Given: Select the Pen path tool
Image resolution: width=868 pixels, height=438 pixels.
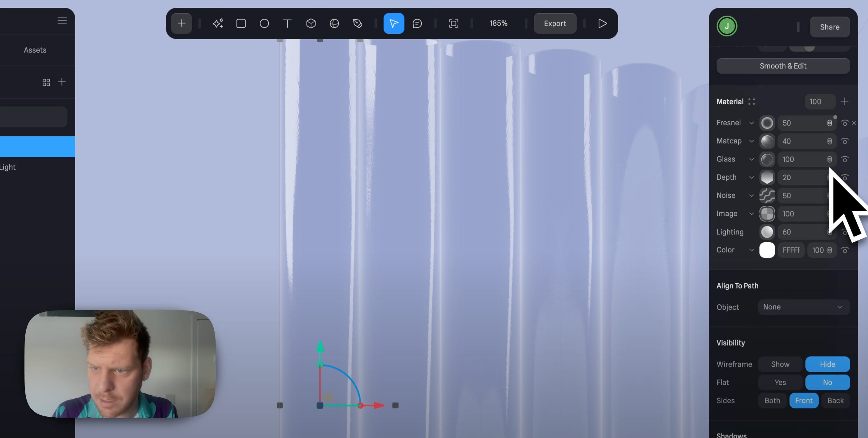Looking at the screenshot, I should click(x=358, y=23).
